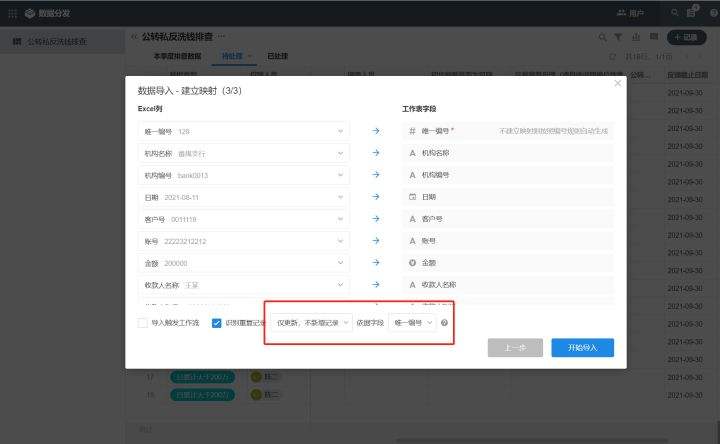
Task: Click the 上一步 button
Action: pos(515,348)
